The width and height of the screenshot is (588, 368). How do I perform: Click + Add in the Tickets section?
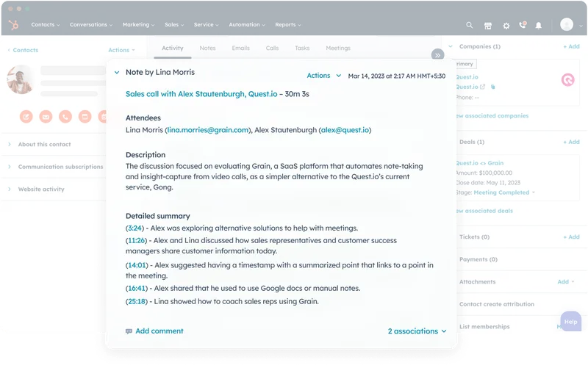(x=571, y=237)
